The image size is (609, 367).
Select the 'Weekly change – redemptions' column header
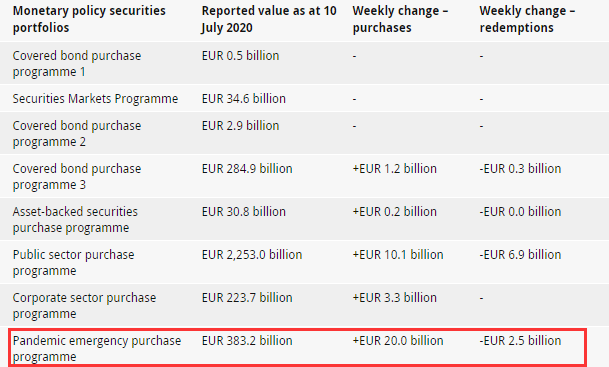(x=527, y=19)
